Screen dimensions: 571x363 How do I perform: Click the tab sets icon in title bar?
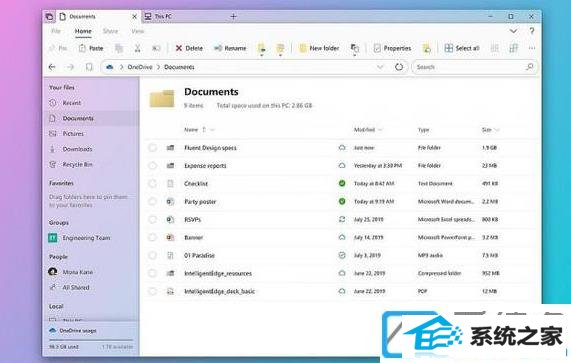pos(50,16)
